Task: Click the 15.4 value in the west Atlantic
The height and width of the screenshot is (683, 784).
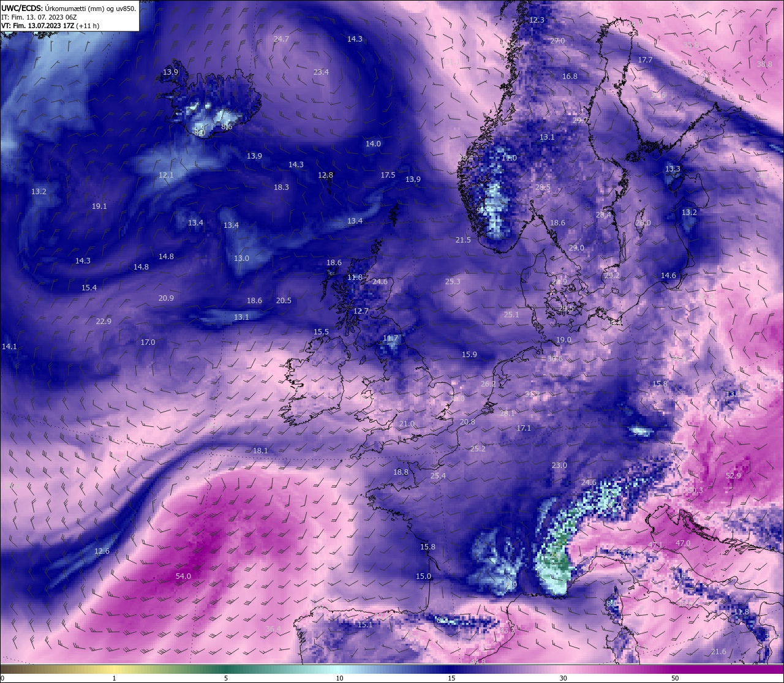Action: 89,288
